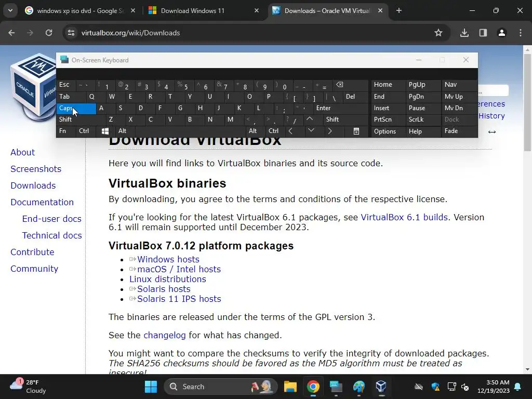Open the Community sidebar link
532x399 pixels.
[x=34, y=269]
